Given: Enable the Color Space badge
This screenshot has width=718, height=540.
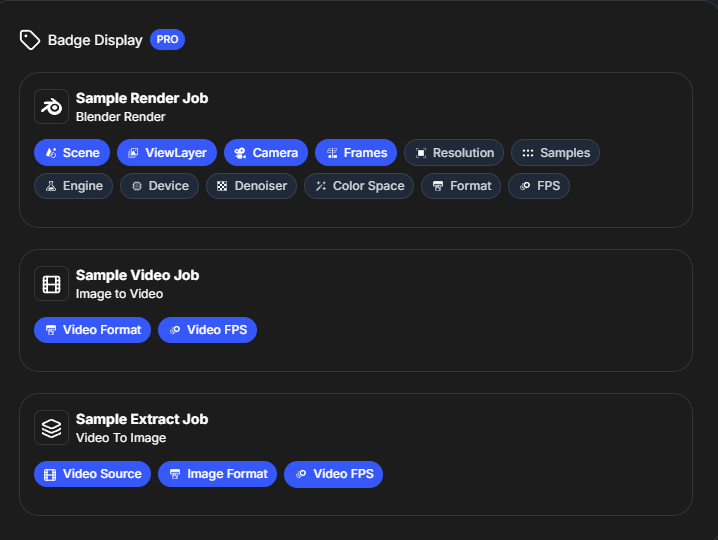Looking at the screenshot, I should 359,186.
